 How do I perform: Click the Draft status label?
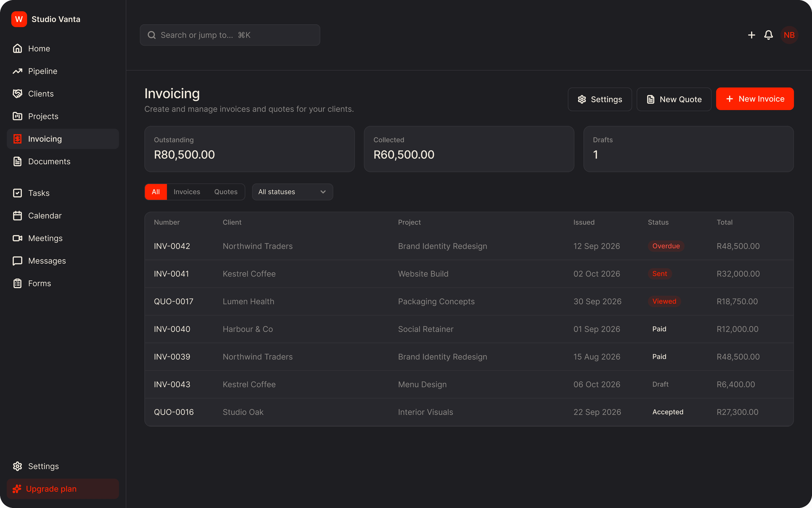tap(660, 384)
